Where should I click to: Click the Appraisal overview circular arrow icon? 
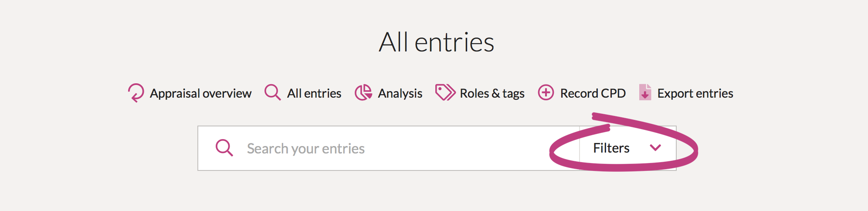[x=136, y=93]
